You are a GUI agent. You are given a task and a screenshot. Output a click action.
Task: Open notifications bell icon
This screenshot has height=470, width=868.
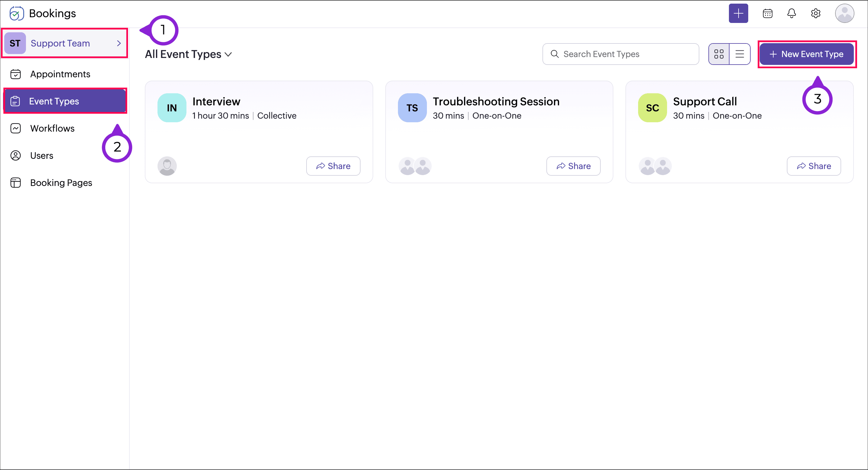point(791,14)
